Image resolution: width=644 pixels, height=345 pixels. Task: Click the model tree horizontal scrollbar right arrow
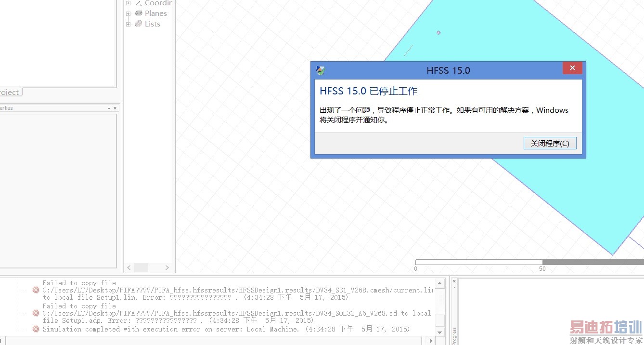pyautogui.click(x=167, y=267)
